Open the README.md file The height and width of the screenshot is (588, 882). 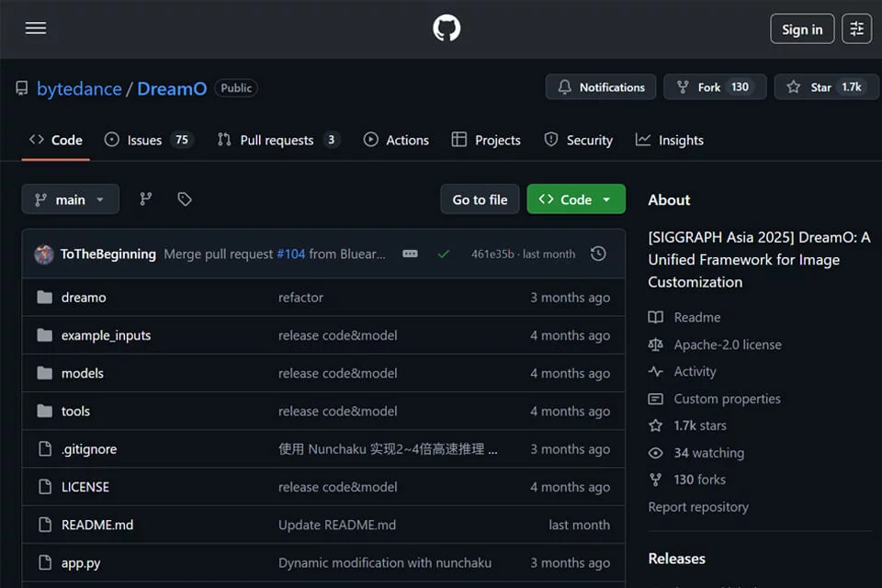tap(97, 525)
